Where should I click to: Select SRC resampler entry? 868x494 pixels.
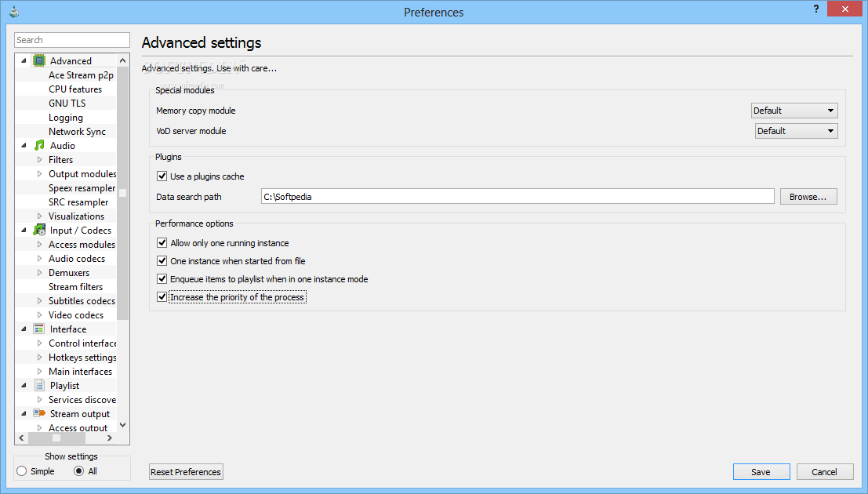point(78,202)
